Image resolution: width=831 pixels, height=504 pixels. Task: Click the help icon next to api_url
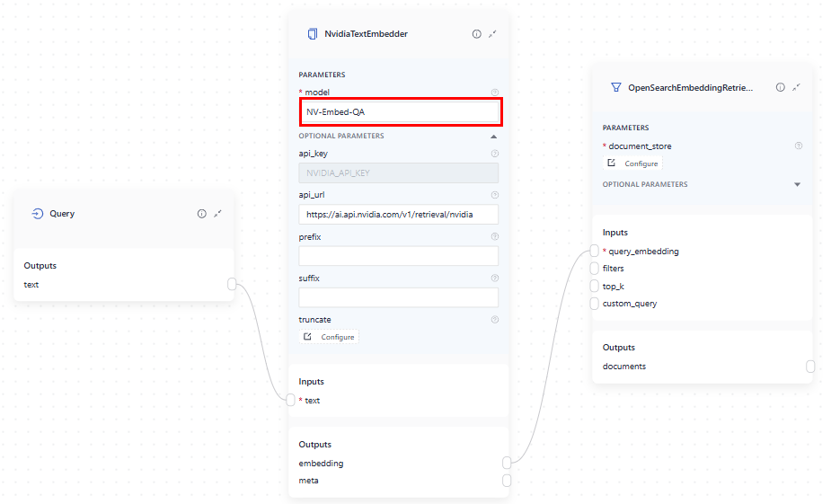coord(494,195)
